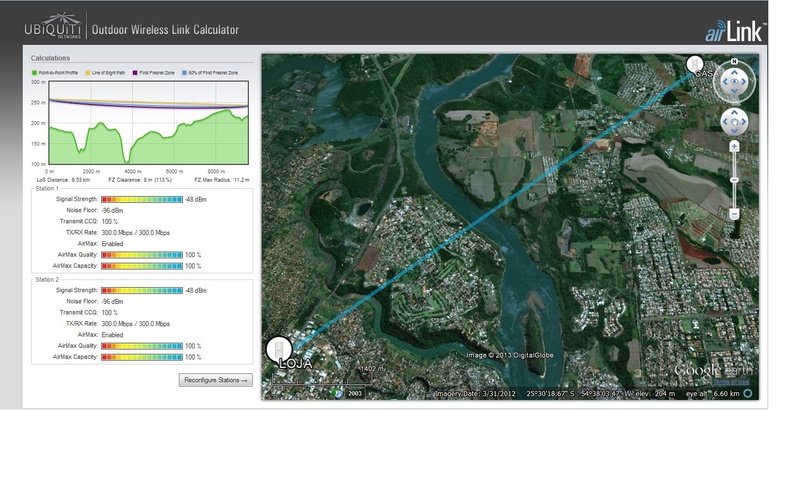Click the Ubiquiti Networks logo
This screenshot has width=800, height=500.
tap(53, 25)
